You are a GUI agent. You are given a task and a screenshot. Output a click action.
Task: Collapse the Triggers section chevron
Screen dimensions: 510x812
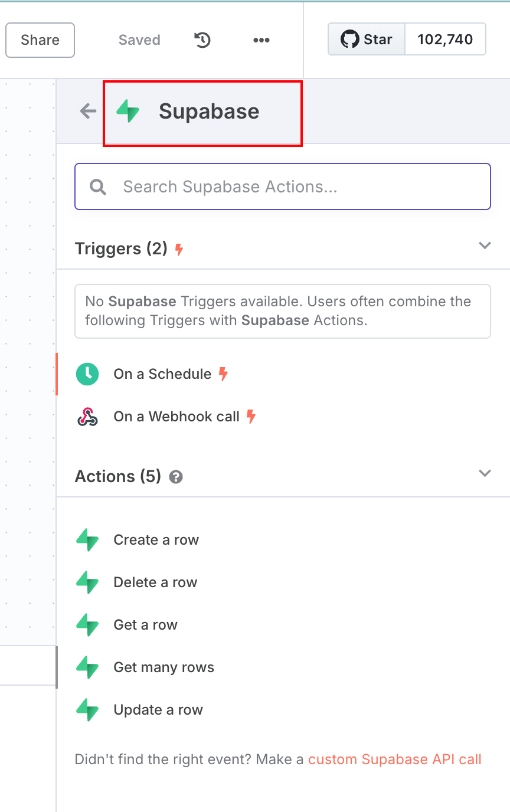pyautogui.click(x=485, y=245)
